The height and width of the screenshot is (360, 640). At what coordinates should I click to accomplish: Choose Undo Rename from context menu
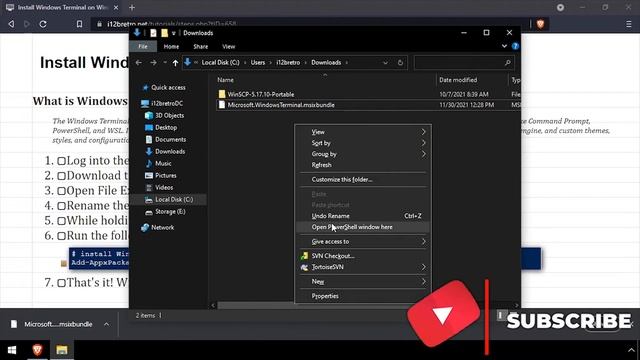(x=363, y=216)
